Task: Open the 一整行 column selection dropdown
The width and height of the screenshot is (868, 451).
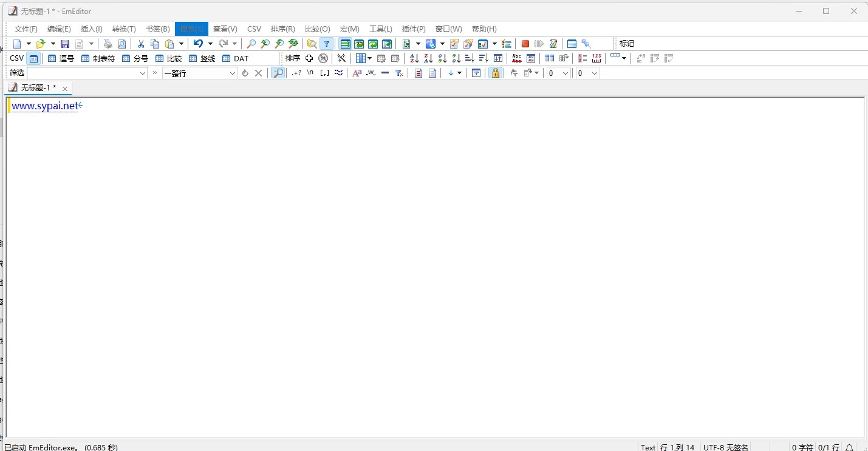Action: (x=232, y=73)
